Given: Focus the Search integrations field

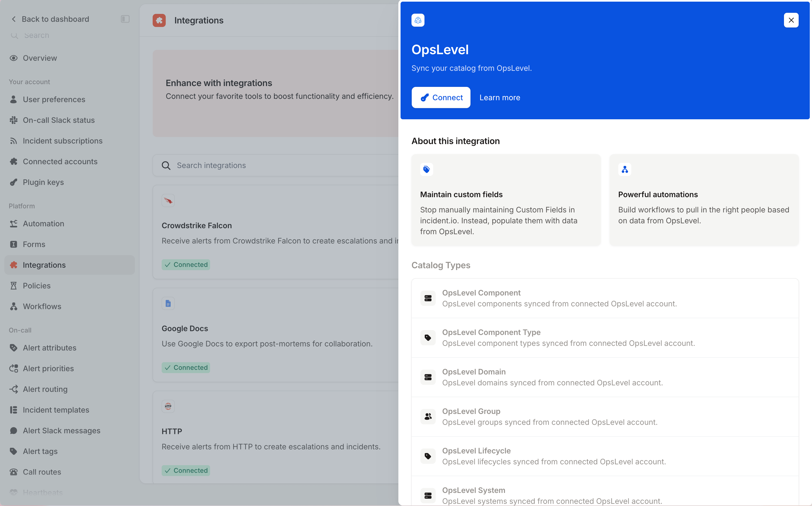Looking at the screenshot, I should point(275,165).
